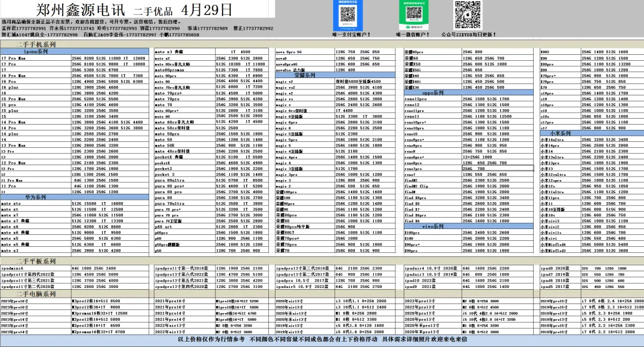Screen dimensions: 644x347
Task: Click the ipad10 2022款 cell
Action: 433,280
